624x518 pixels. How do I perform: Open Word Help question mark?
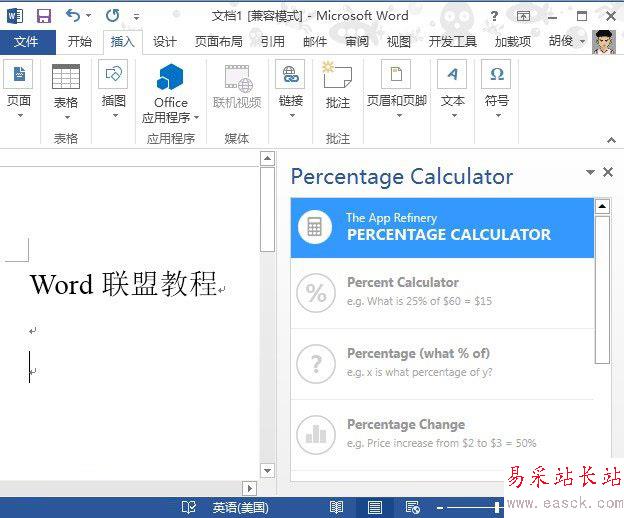click(494, 16)
